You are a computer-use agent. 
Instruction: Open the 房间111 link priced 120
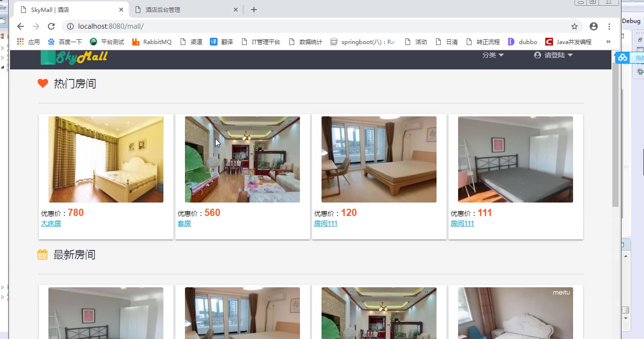coord(326,224)
